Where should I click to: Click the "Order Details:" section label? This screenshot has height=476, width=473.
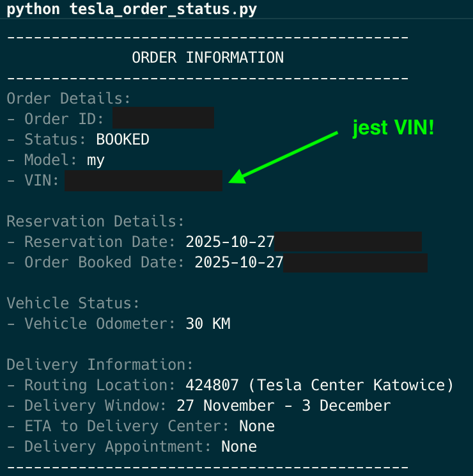(x=69, y=99)
